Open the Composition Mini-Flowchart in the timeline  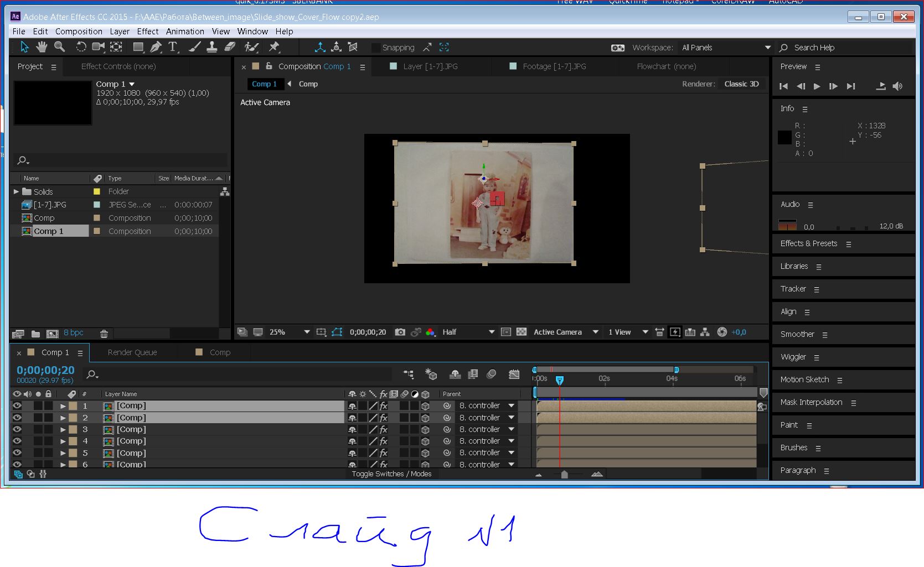tap(409, 374)
